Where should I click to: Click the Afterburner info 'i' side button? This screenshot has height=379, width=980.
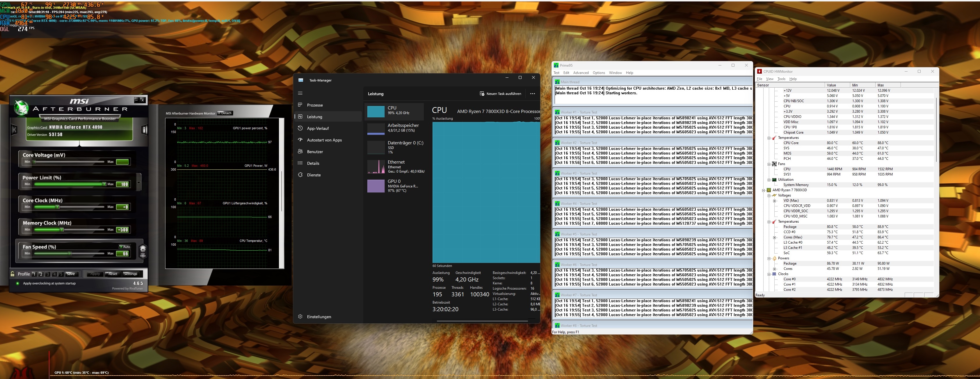pos(145,130)
